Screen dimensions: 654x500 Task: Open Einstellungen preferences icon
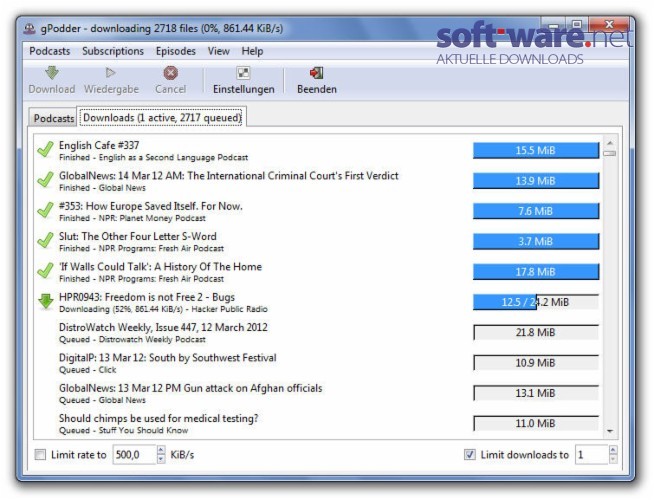243,73
